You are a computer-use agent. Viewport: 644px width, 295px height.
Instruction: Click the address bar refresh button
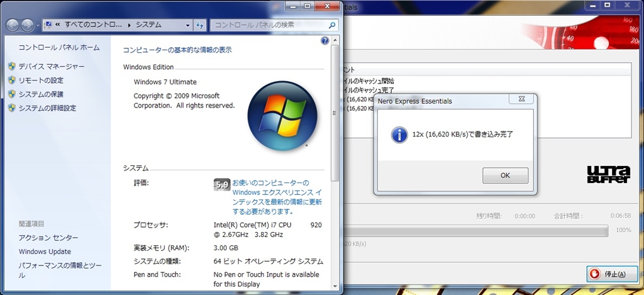199,25
